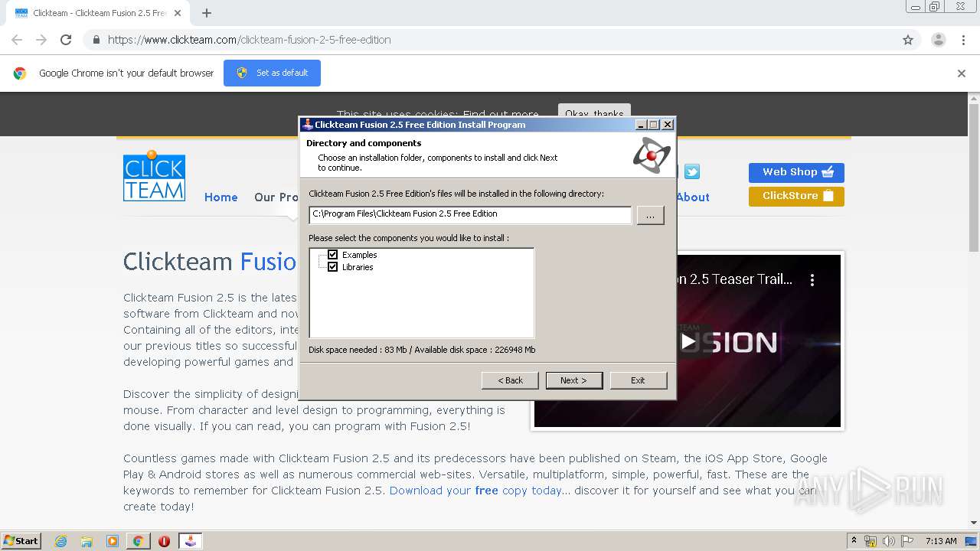Bookmark this page with the star icon

pyautogui.click(x=908, y=40)
